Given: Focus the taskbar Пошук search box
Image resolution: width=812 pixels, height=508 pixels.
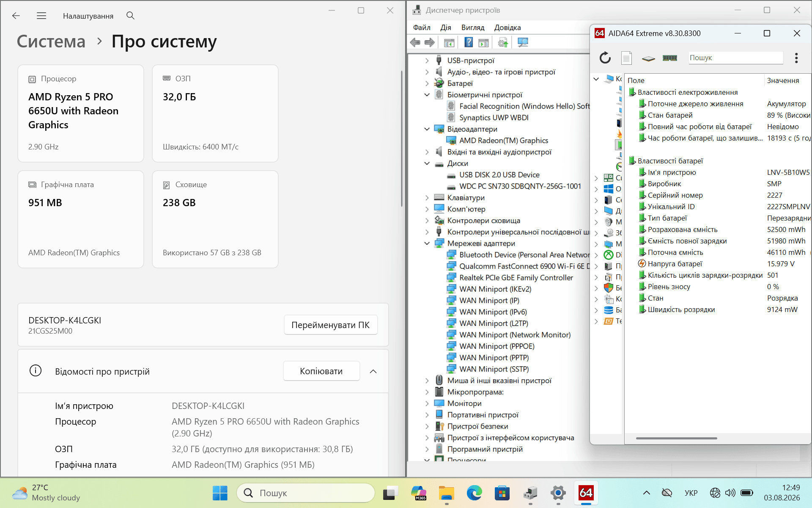Looking at the screenshot, I should [x=306, y=493].
